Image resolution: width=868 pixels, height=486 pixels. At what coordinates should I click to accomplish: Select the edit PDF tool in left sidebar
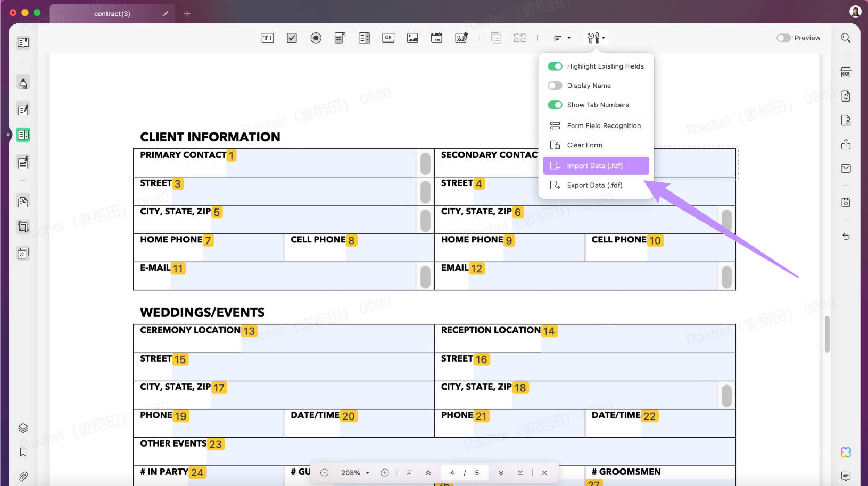[x=23, y=110]
